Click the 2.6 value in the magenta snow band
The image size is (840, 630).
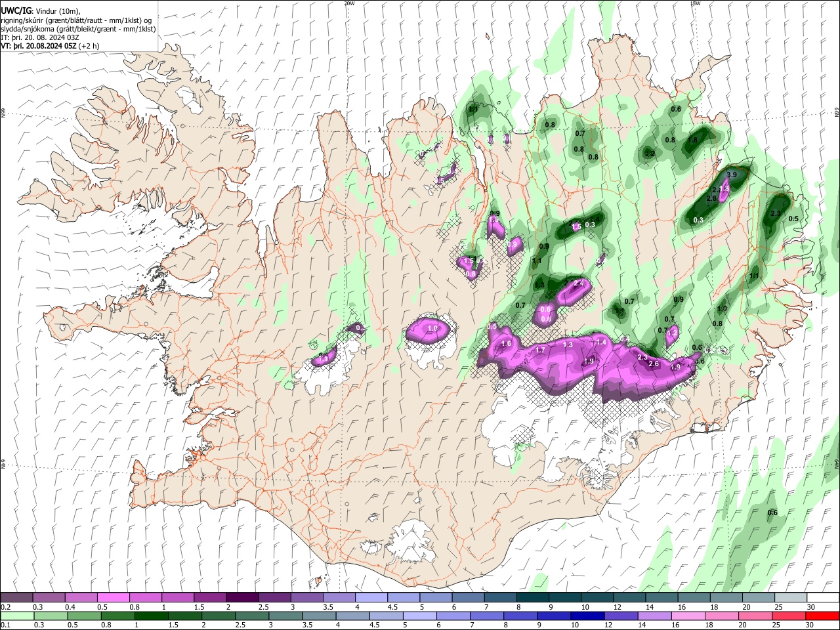(x=654, y=364)
